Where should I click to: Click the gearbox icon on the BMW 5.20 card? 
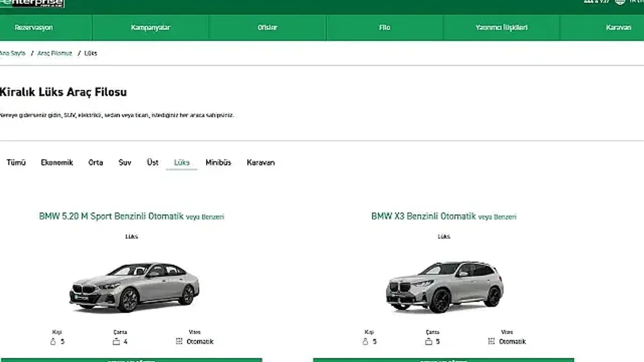pyautogui.click(x=179, y=342)
